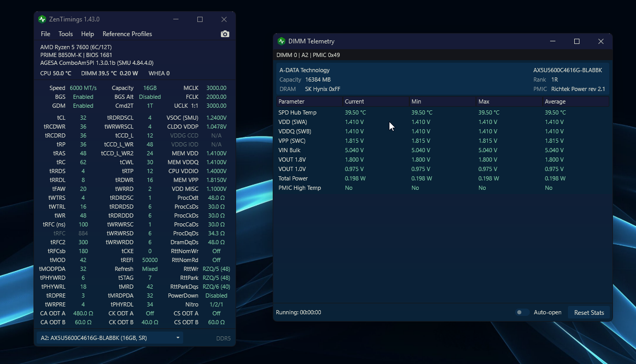This screenshot has height=364, width=636.
Task: Click the 6000 MT/s Speed value
Action: (x=83, y=88)
